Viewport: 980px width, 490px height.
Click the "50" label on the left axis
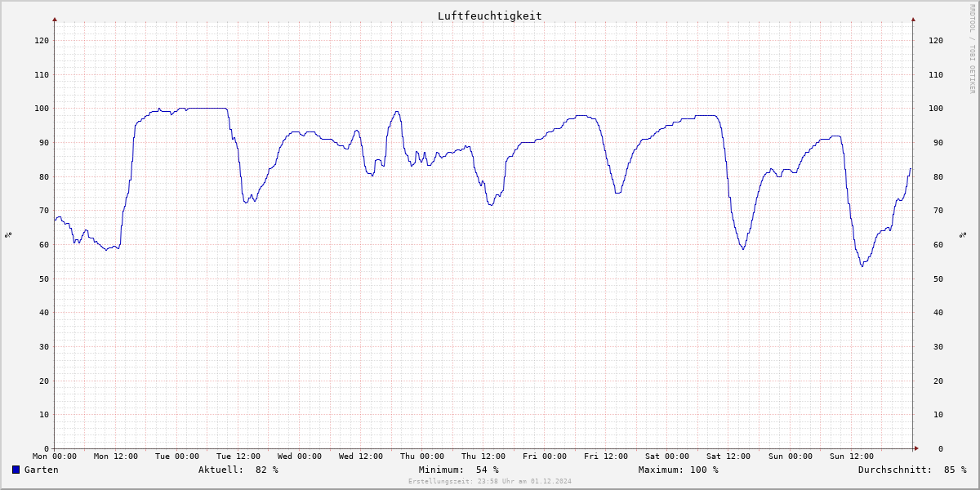44,279
